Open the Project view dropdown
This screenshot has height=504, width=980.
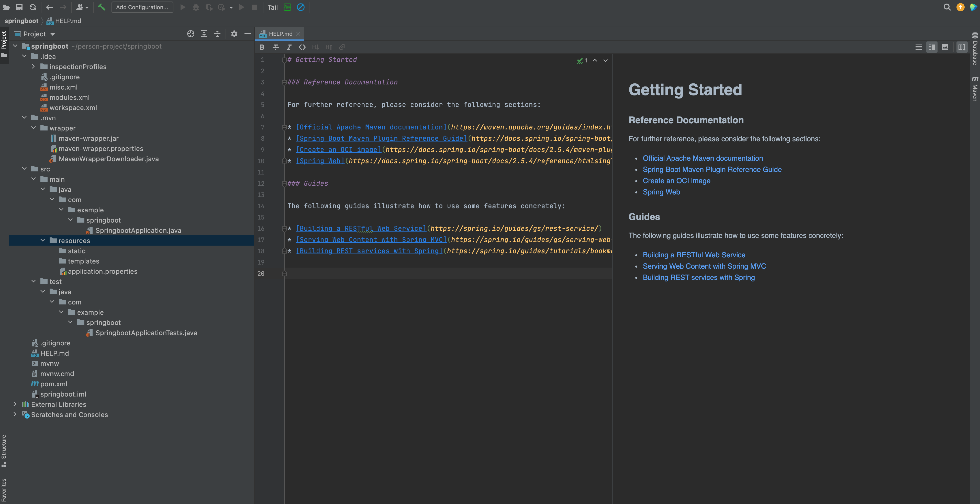tap(52, 34)
